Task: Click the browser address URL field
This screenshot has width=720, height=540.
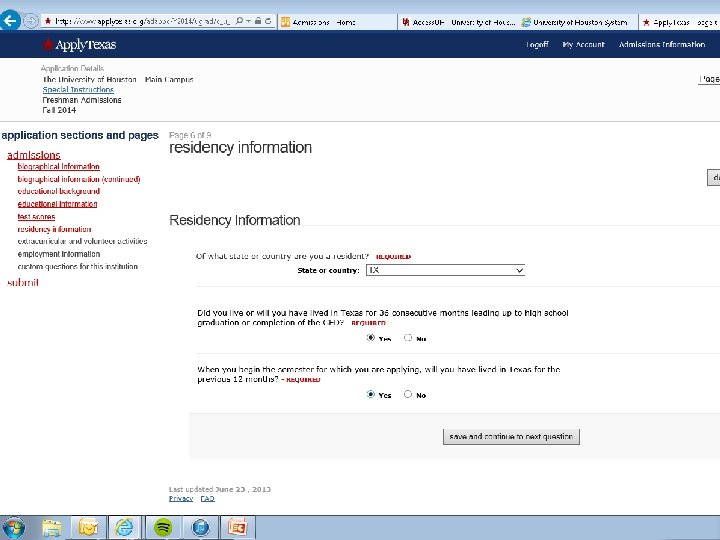Action: (x=142, y=21)
